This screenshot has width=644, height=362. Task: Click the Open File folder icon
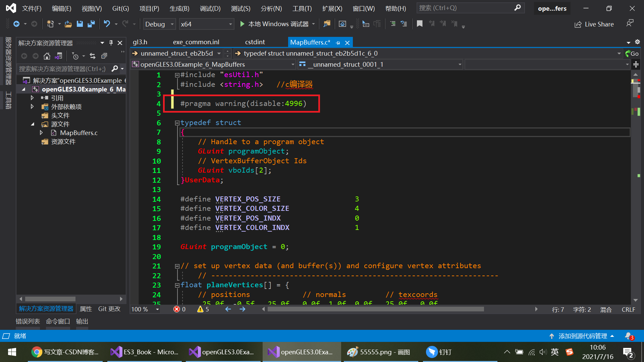tap(68, 24)
